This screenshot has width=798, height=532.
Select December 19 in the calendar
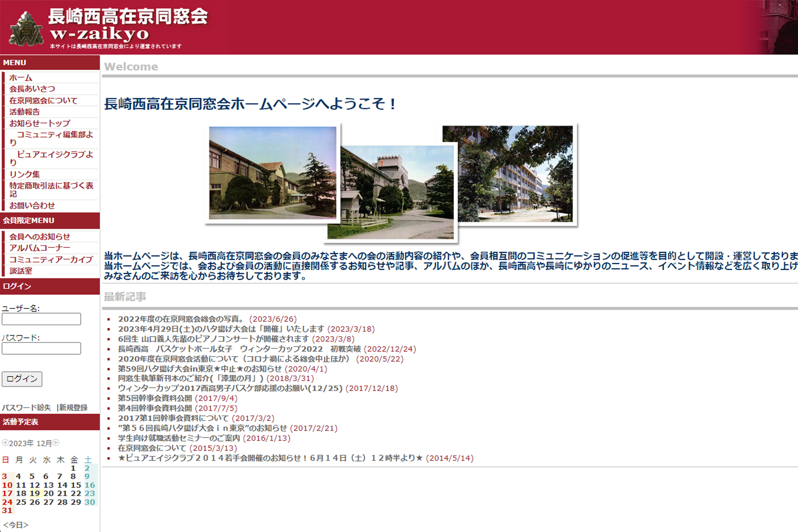point(35,493)
